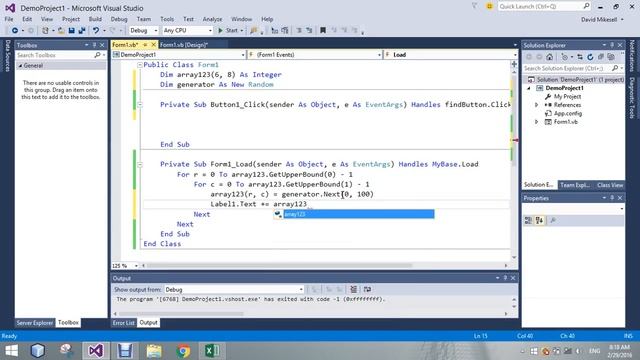Start debugging with the Start button
Viewport: 640px width, 360px height.
click(228, 31)
